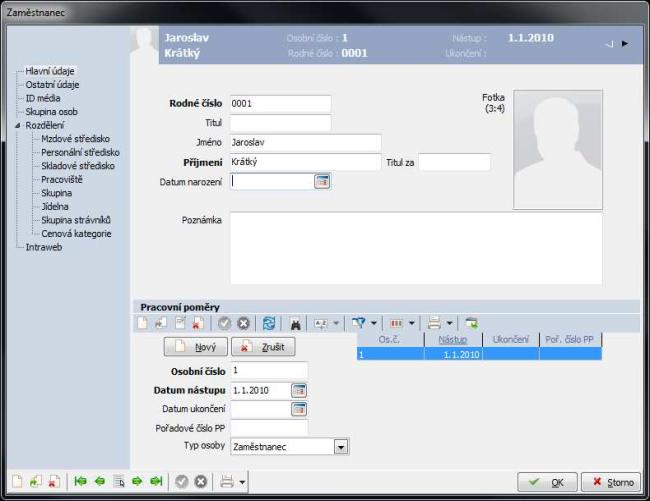
Task: Click the Ukončení column header
Action: click(x=511, y=339)
